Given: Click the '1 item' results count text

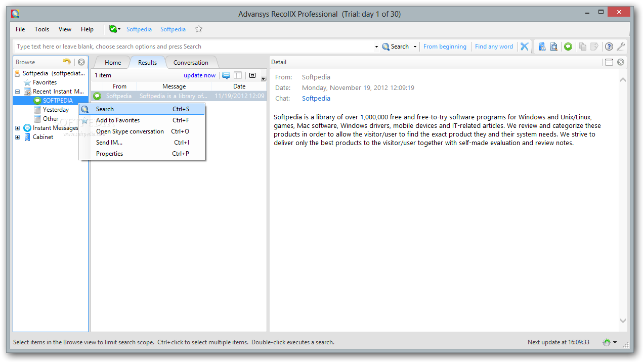Looking at the screenshot, I should coord(103,75).
